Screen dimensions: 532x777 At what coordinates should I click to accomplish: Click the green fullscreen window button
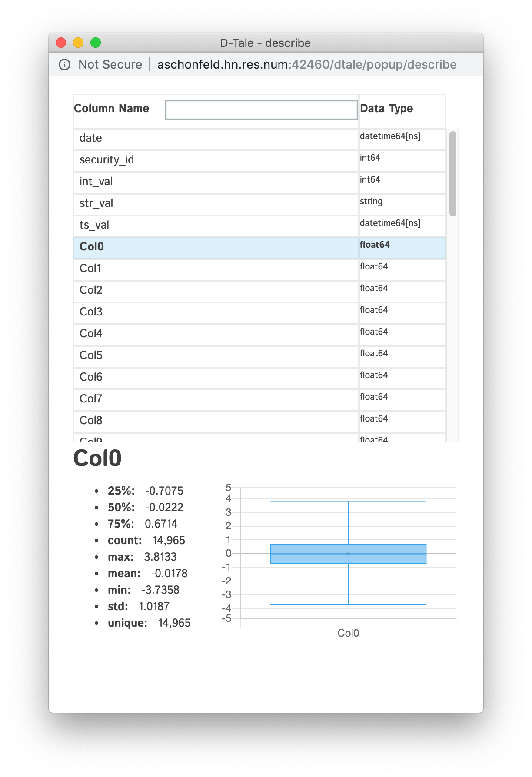point(96,43)
